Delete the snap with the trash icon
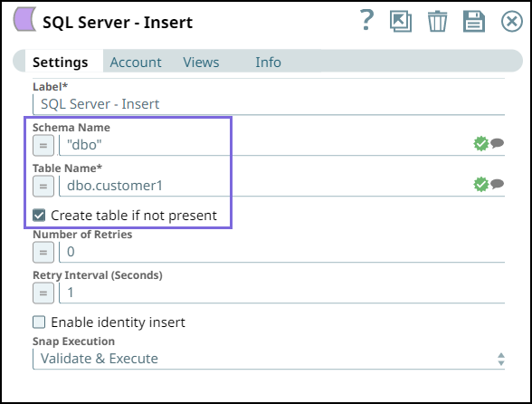 pyautogui.click(x=437, y=22)
